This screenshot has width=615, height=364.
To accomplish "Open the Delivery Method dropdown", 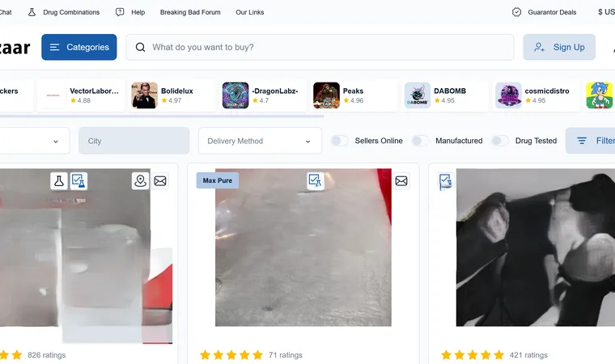I will 260,141.
